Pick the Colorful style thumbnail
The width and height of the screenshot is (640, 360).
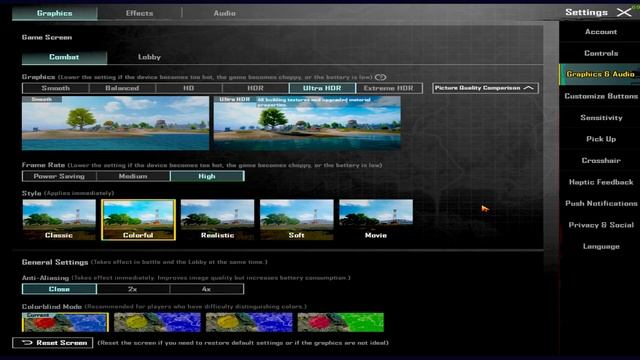(x=138, y=220)
